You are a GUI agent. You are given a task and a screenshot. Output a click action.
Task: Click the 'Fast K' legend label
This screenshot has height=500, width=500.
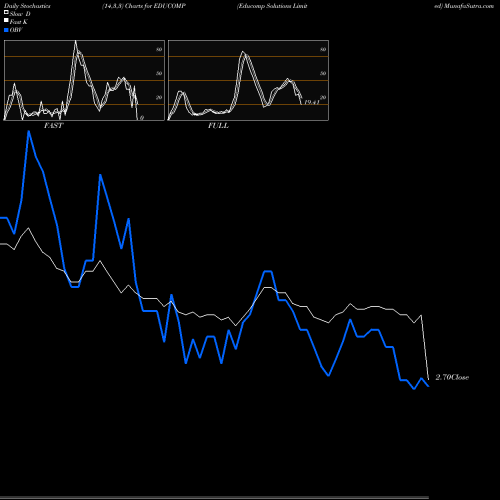18,22
